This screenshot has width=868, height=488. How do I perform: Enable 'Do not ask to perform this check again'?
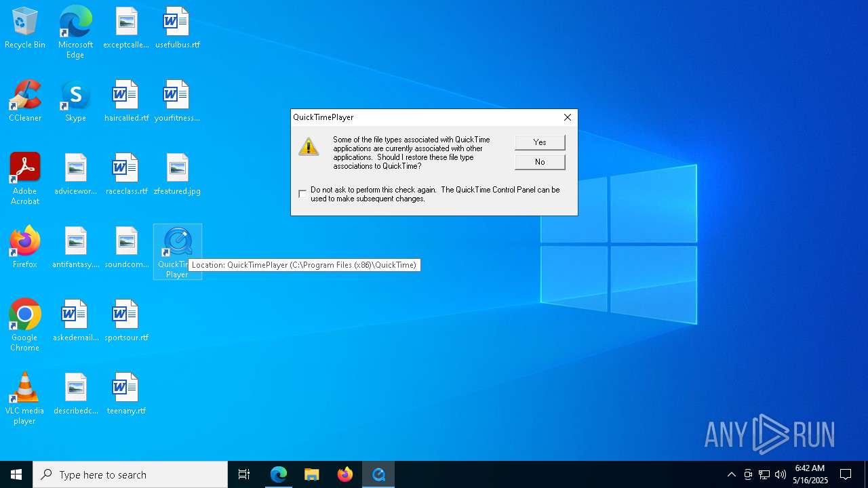click(302, 194)
